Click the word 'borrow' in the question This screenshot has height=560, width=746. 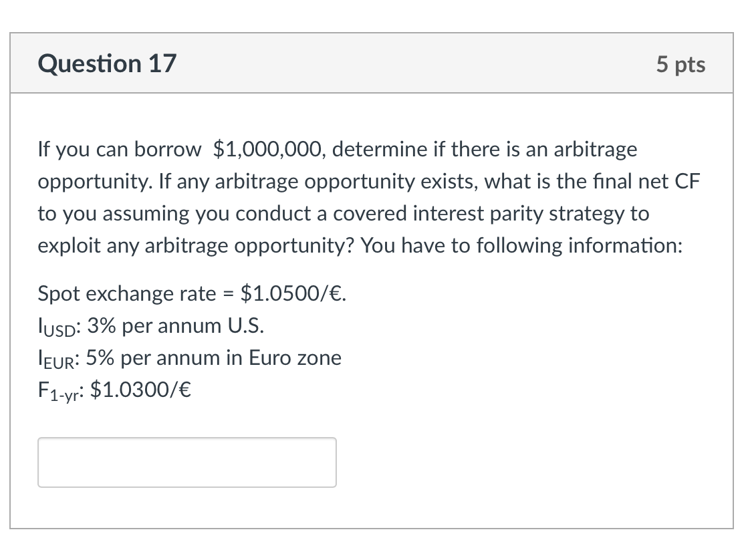(167, 149)
